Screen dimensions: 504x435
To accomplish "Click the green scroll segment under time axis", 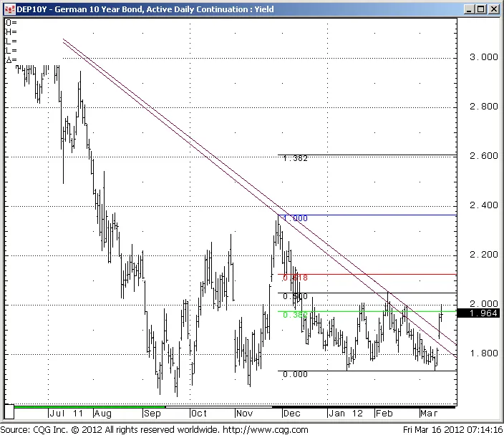I will 89,406.
